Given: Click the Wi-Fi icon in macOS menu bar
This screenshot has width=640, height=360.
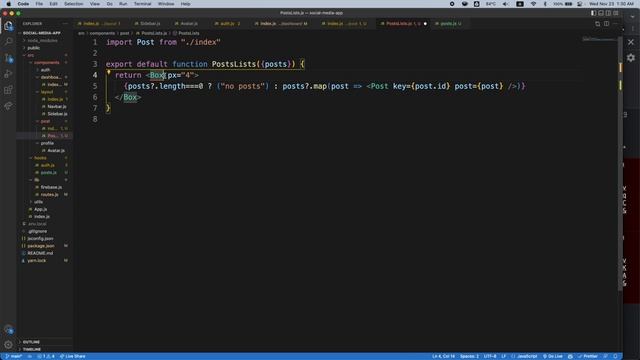Looking at the screenshot, I should click(x=533, y=4).
